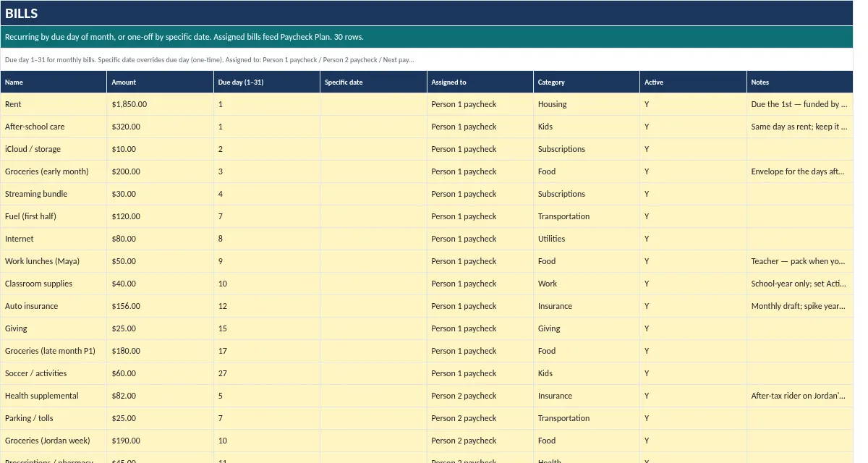
Task: Click the 'Envelope for the days aft...' note
Action: 800,171
